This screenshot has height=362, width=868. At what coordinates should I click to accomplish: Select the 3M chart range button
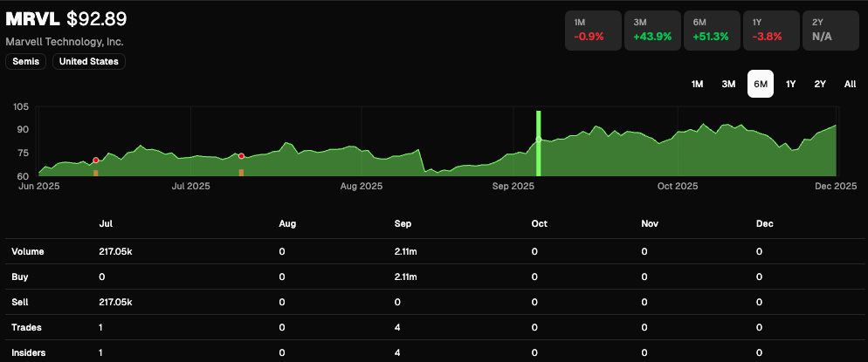(728, 84)
